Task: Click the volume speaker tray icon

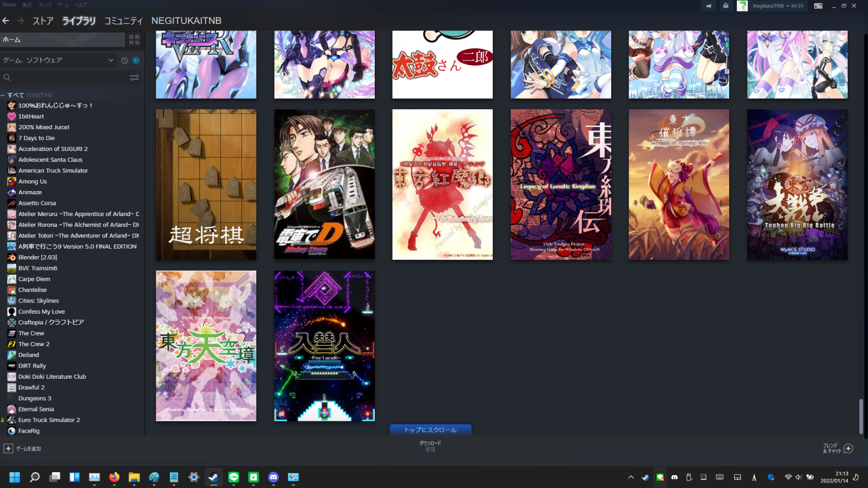Action: [798, 477]
